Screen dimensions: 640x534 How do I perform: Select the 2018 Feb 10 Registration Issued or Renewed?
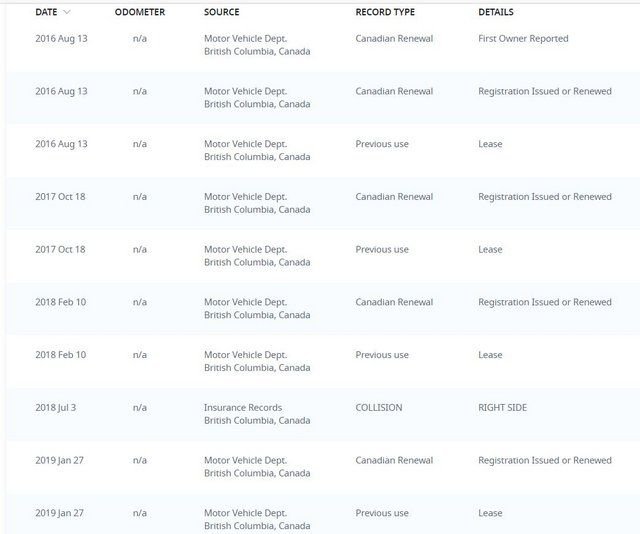point(545,302)
